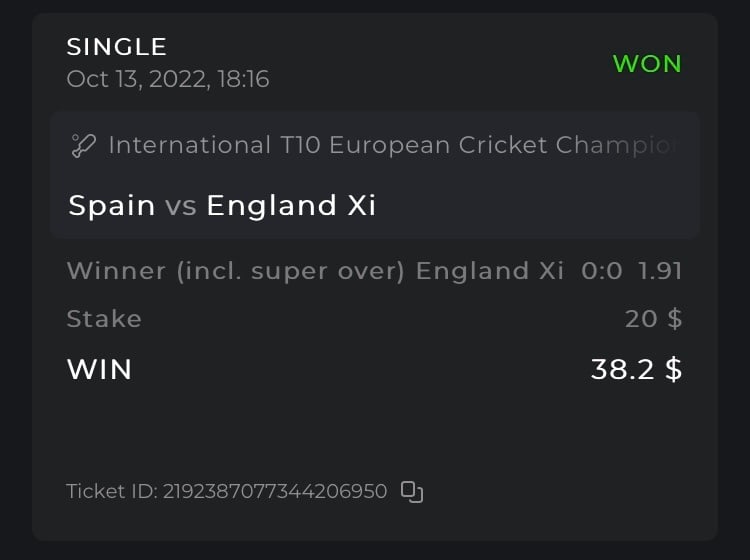The width and height of the screenshot is (750, 560).
Task: Click the Oct 13, 2022 bet date
Action: pos(167,79)
